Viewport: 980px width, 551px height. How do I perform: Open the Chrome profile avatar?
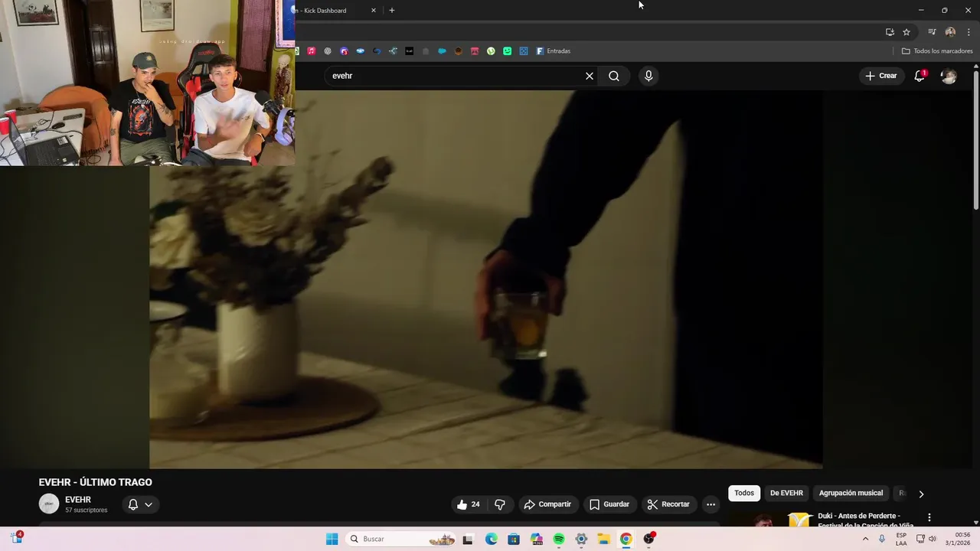pos(950,32)
